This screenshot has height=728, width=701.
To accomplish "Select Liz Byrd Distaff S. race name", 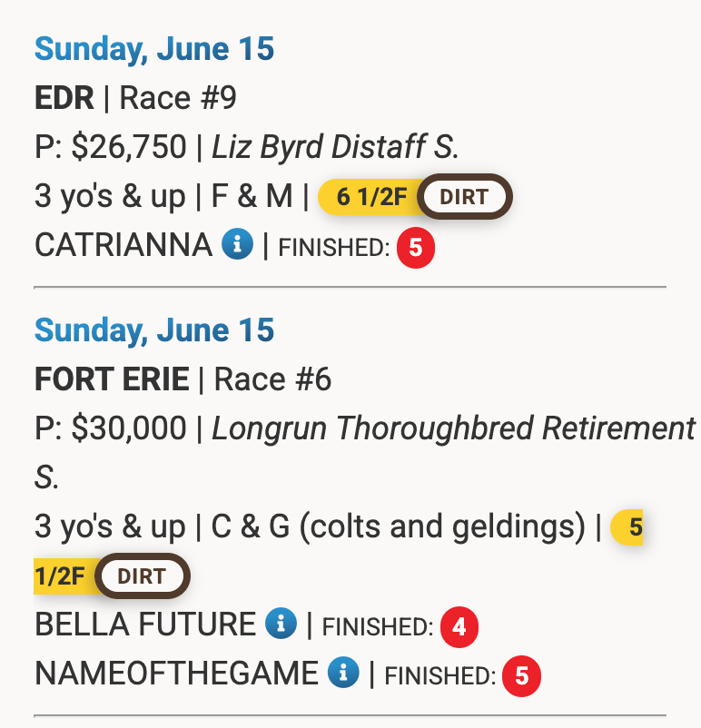I will coord(335,147).
